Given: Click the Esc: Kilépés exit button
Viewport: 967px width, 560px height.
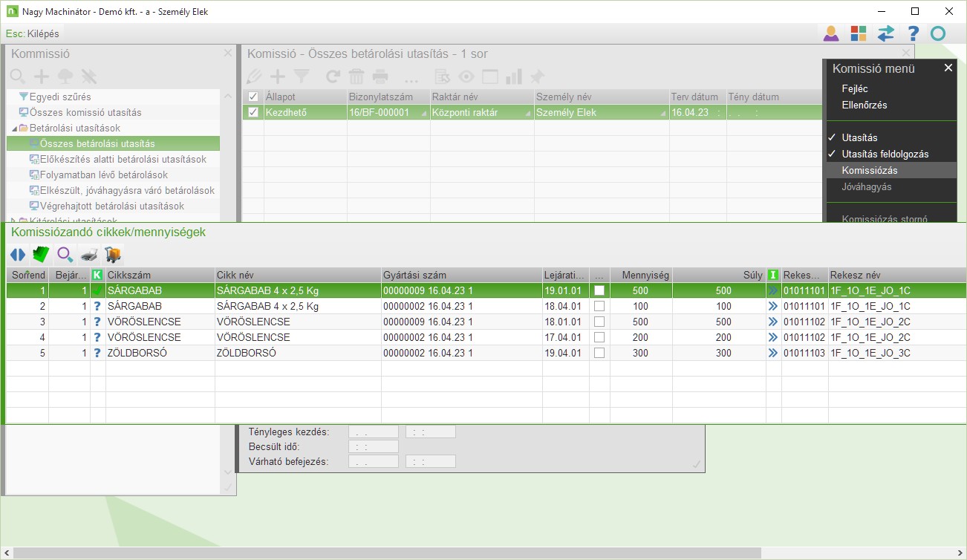Looking at the screenshot, I should [32, 33].
